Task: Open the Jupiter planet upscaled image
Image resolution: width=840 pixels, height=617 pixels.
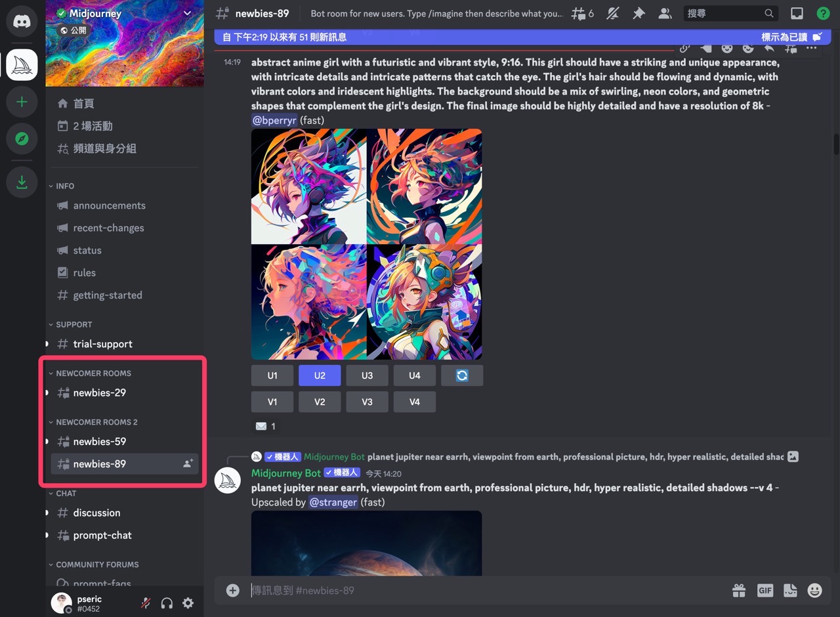Action: point(367,544)
